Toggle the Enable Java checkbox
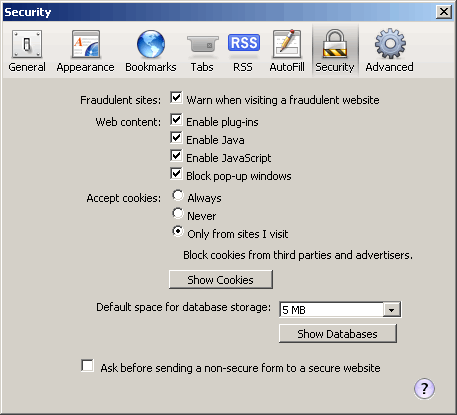 click(176, 138)
